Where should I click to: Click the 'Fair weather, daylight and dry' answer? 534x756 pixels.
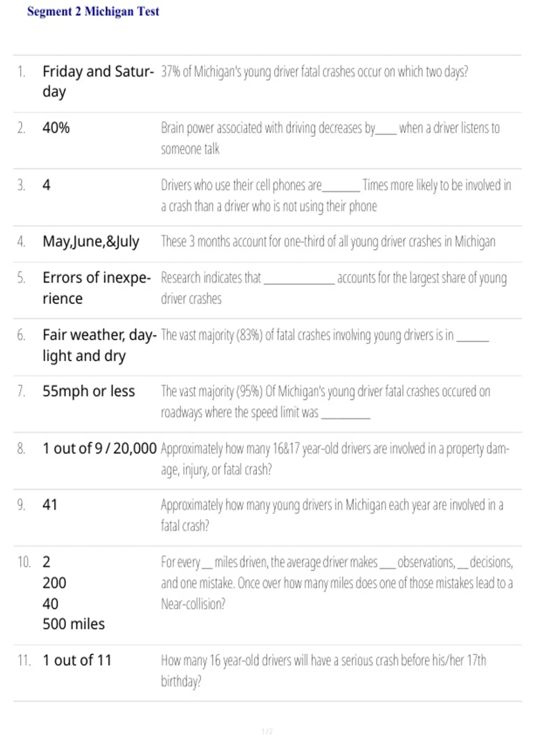pyautogui.click(x=100, y=345)
